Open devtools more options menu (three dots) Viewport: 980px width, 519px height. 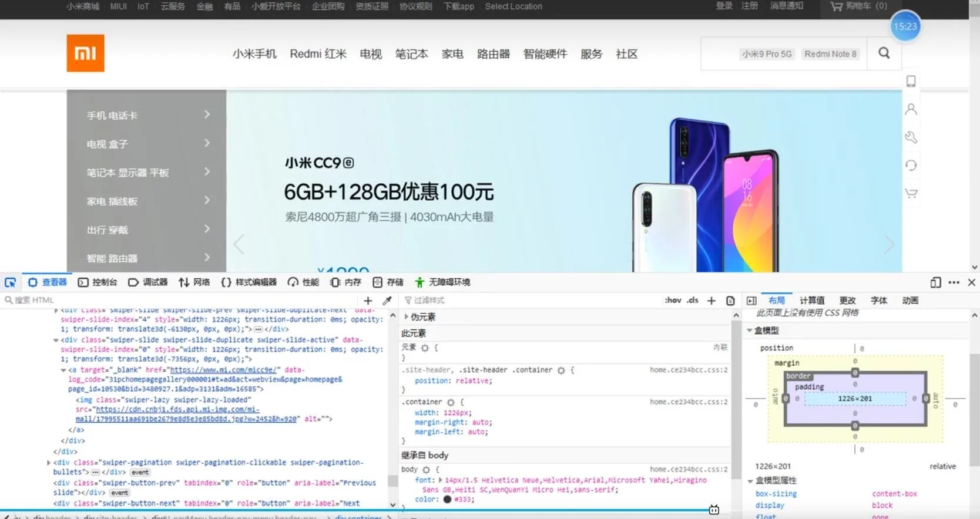point(954,282)
